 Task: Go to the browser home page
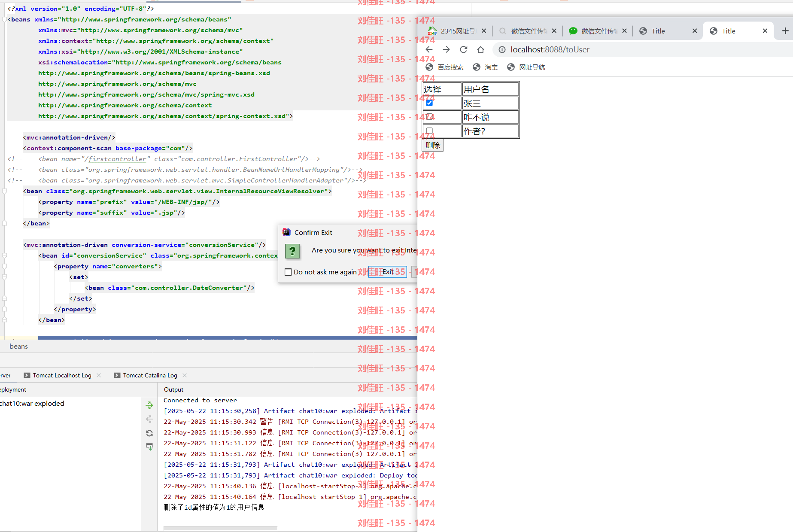tap(480, 49)
